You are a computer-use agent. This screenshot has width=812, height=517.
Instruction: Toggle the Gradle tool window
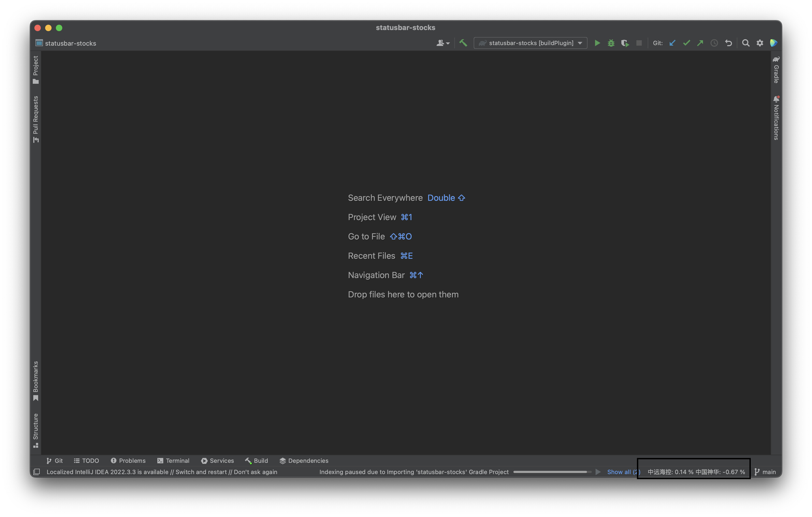pos(776,70)
